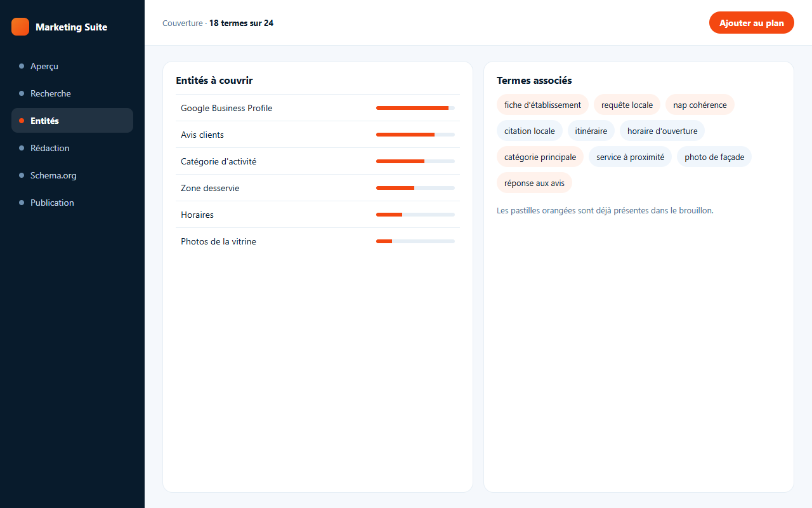Navigate to Schema.org in the sidebar
The height and width of the screenshot is (508, 812).
[x=72, y=175]
